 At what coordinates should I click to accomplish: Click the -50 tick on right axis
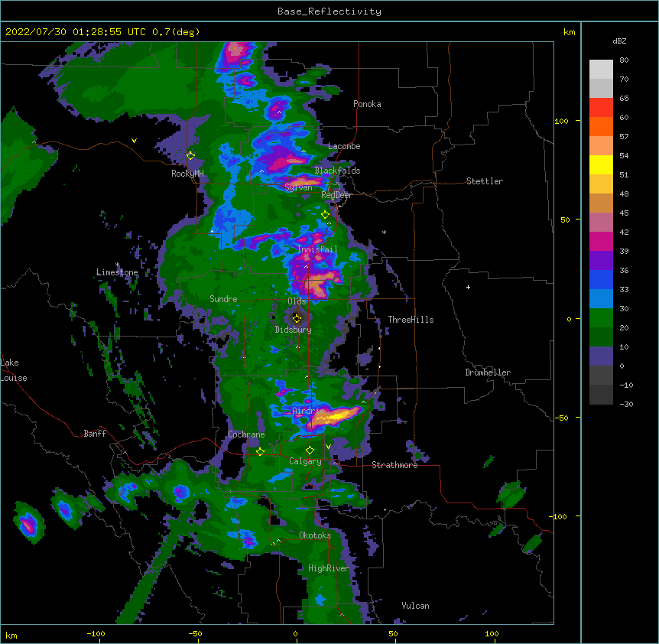[561, 418]
